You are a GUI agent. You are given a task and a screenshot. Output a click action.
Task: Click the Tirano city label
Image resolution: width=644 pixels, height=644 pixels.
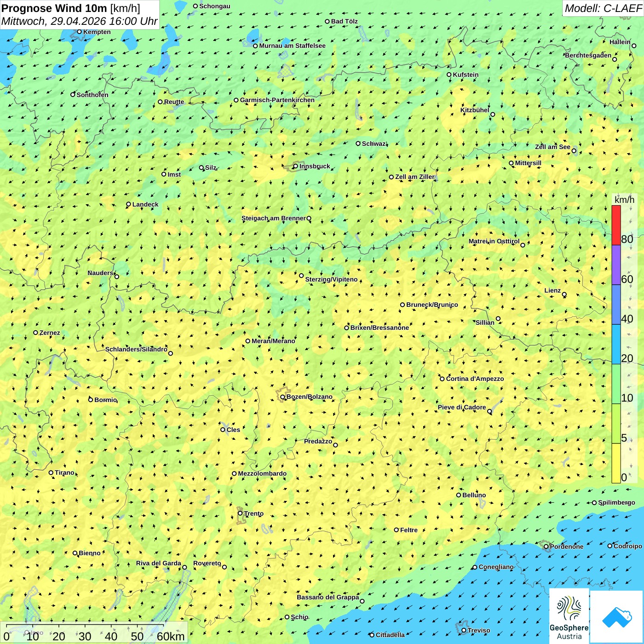pos(64,472)
